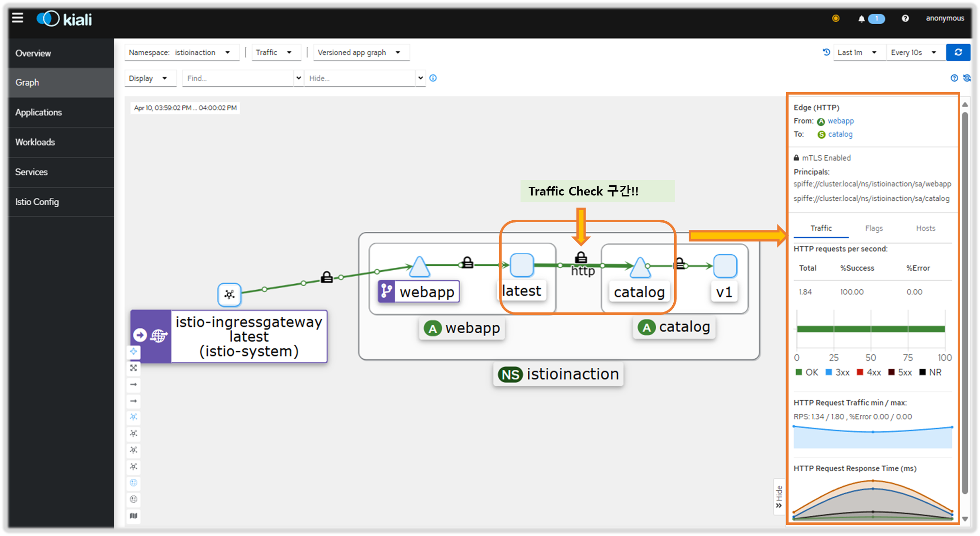Switch to the Flags tab

pyautogui.click(x=873, y=228)
